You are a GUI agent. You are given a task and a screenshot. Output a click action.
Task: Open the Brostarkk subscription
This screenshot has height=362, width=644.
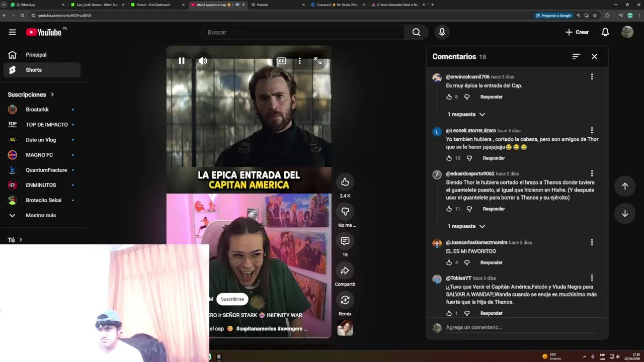click(42, 110)
